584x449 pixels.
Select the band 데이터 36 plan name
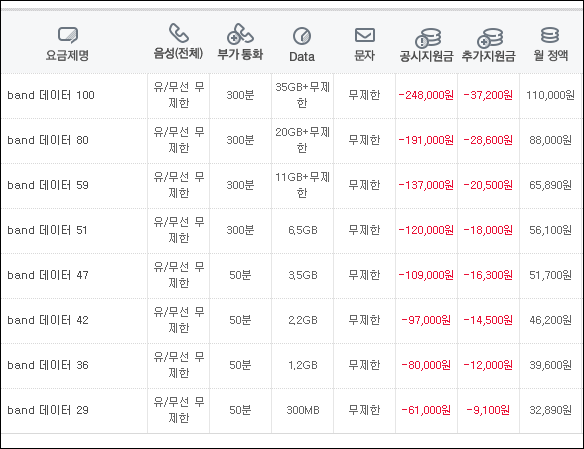click(x=48, y=366)
